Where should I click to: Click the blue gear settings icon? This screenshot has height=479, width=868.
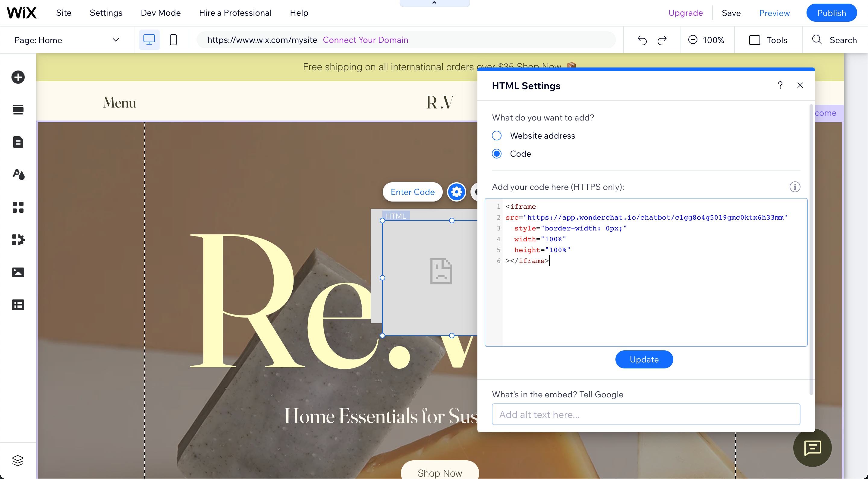tap(456, 192)
